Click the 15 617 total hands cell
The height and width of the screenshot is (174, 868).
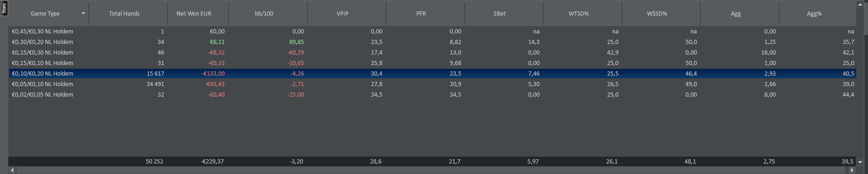coord(155,74)
